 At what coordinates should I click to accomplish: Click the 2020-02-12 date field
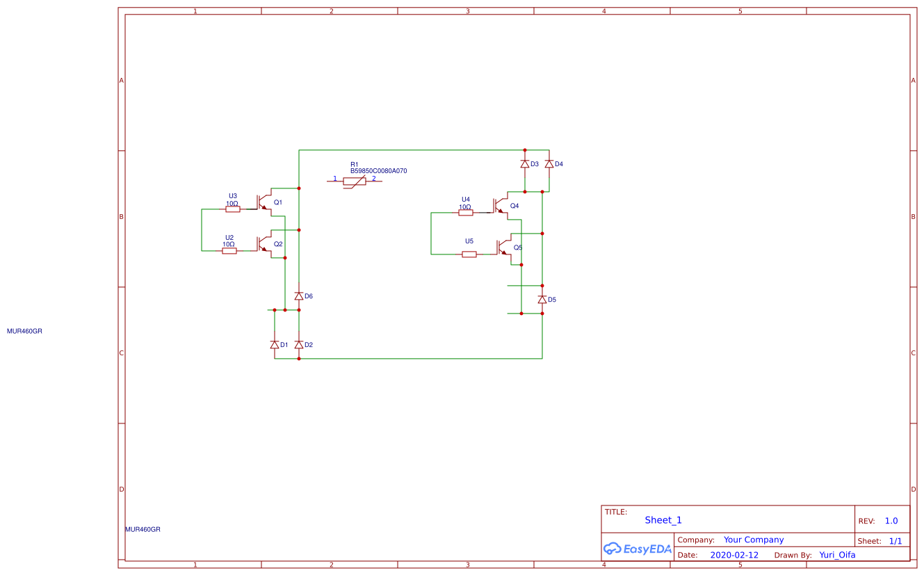coord(734,555)
